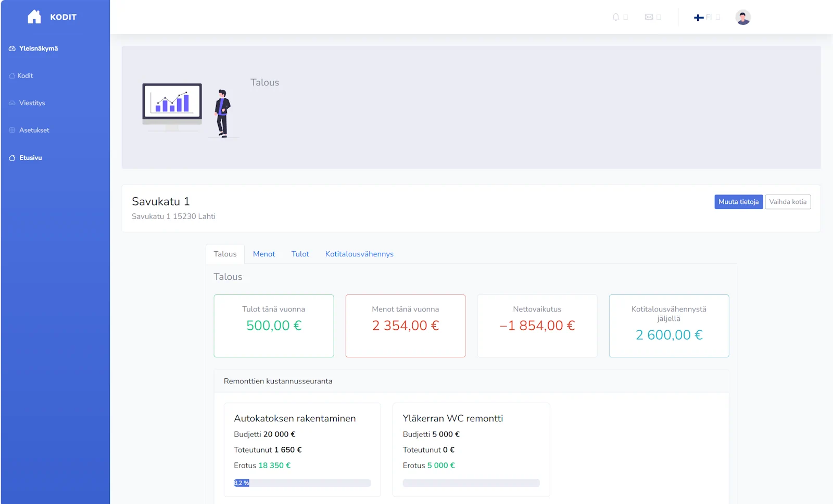The width and height of the screenshot is (833, 504).
Task: Click the 2 354,00 € expenses value
Action: click(x=406, y=326)
